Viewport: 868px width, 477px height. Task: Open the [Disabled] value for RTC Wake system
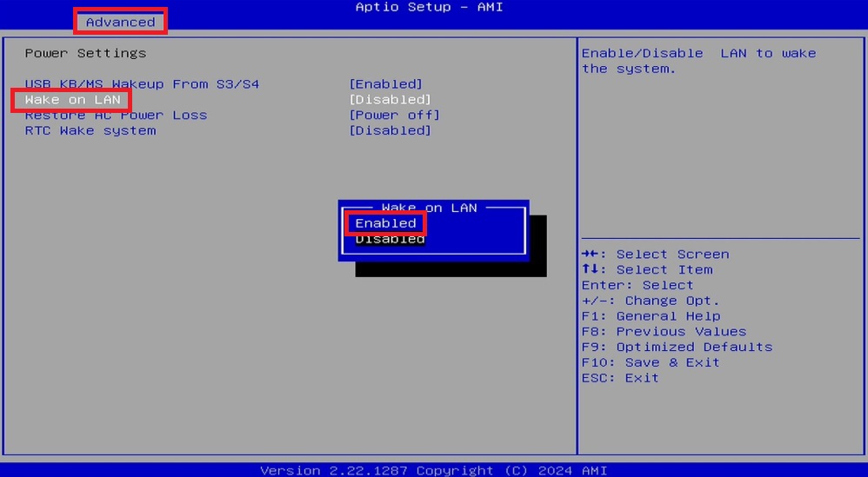point(391,130)
